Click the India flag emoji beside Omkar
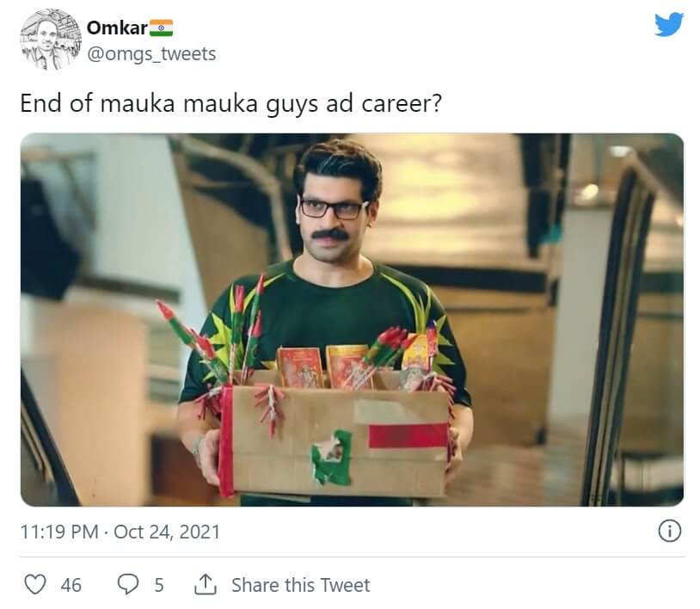Image resolution: width=700 pixels, height=609 pixels. (x=162, y=28)
